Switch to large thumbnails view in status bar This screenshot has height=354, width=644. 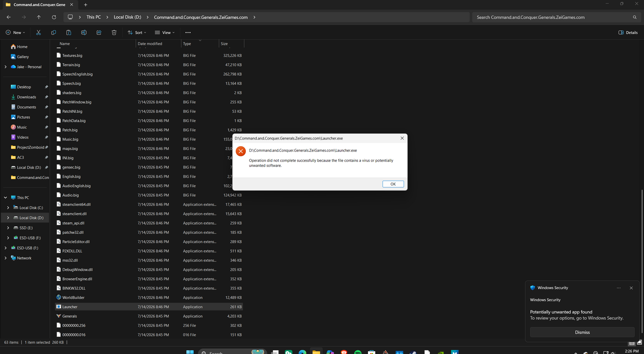pyautogui.click(x=639, y=343)
